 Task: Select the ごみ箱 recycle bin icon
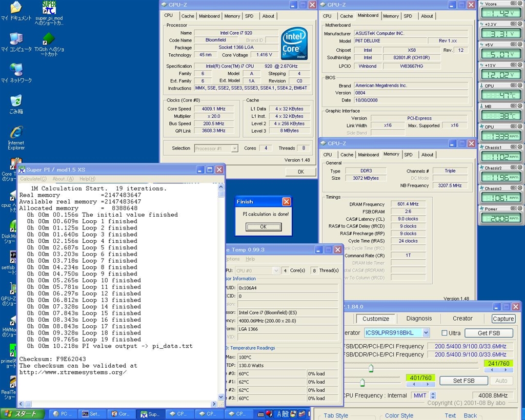[16, 100]
